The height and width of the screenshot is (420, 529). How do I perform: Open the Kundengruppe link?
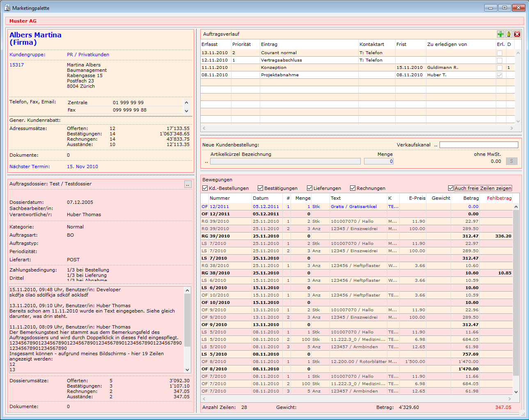pyautogui.click(x=27, y=55)
